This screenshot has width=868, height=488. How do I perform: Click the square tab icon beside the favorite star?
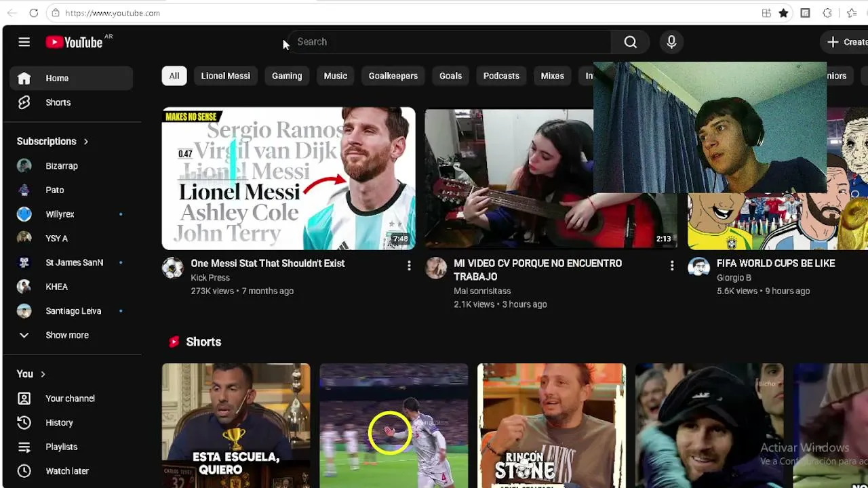[805, 13]
